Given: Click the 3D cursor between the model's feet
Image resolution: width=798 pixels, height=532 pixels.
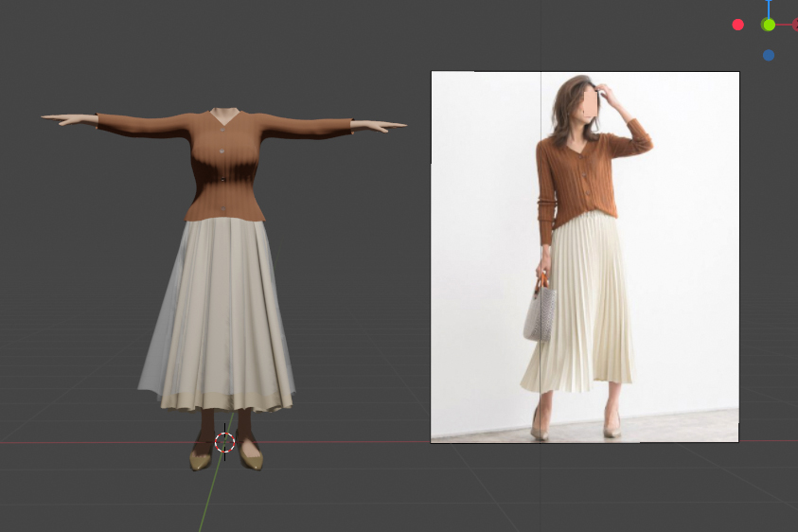Looking at the screenshot, I should [x=224, y=442].
